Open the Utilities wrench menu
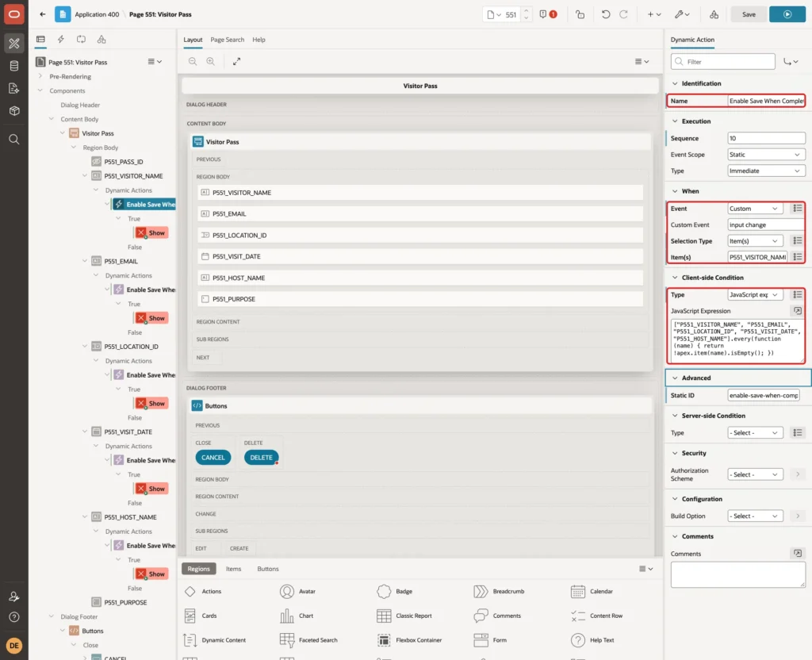This screenshot has width=812, height=660. click(x=682, y=14)
